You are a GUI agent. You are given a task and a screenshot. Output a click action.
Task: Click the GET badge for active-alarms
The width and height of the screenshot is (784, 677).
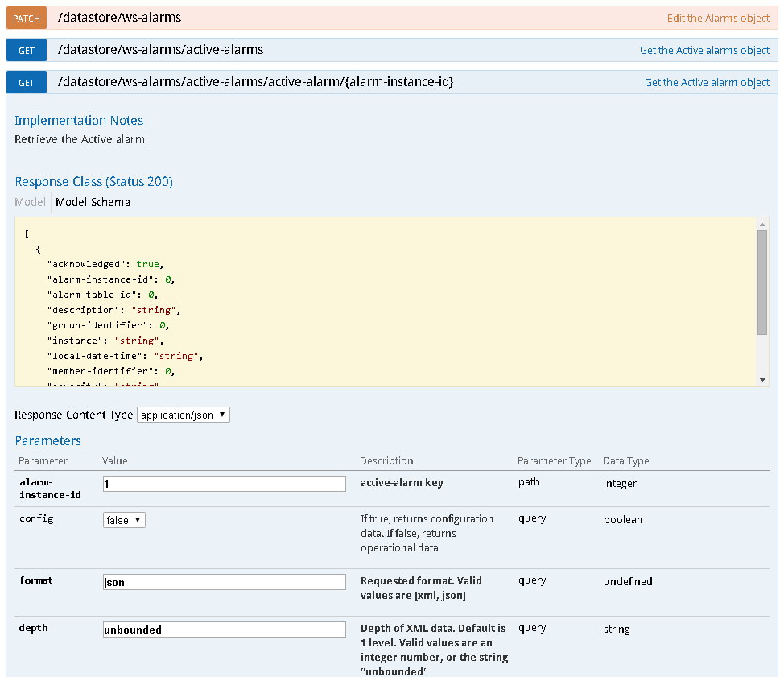point(27,50)
